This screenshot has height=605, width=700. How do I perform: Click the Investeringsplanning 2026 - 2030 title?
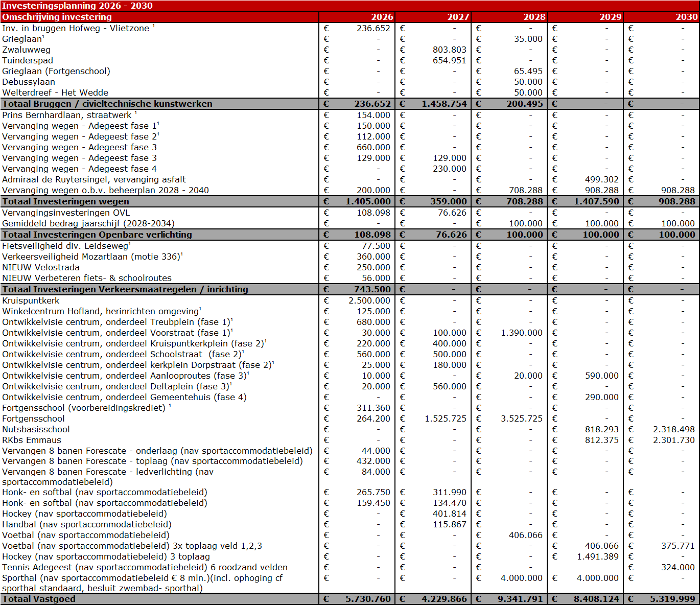coord(77,6)
